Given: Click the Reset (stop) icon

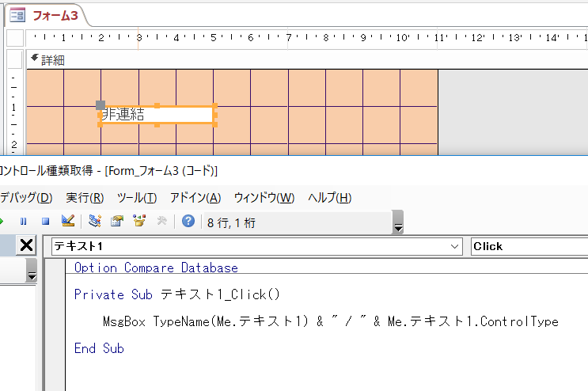Looking at the screenshot, I should click(x=45, y=222).
